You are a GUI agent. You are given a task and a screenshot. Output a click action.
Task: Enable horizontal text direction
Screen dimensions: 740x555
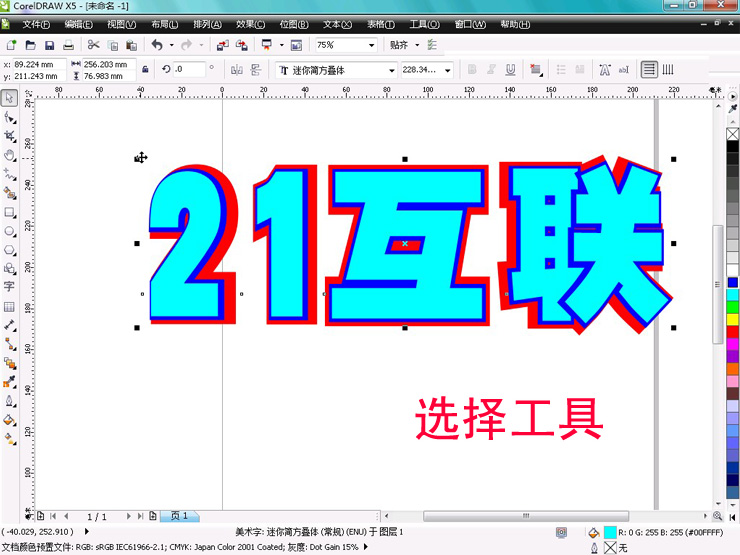[650, 70]
